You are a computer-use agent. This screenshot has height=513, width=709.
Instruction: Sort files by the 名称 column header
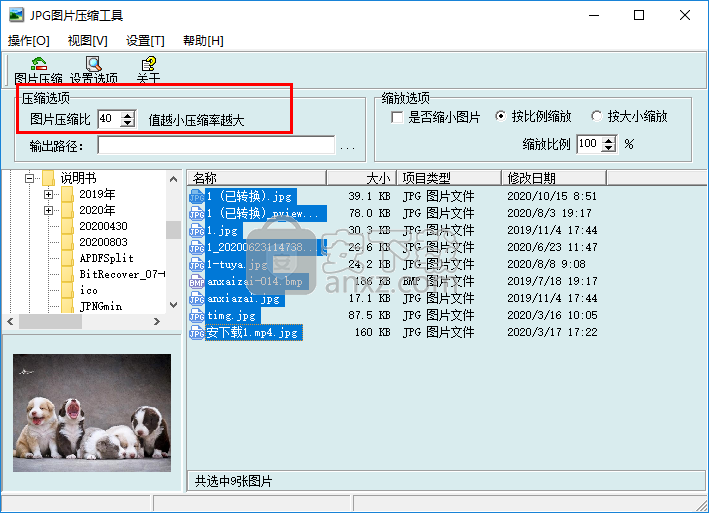point(256,178)
